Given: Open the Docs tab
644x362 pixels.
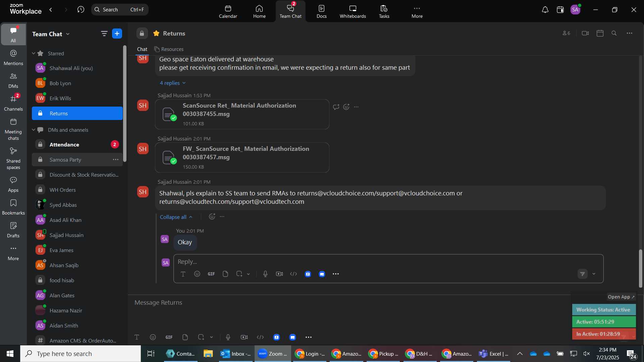Looking at the screenshot, I should point(321,11).
